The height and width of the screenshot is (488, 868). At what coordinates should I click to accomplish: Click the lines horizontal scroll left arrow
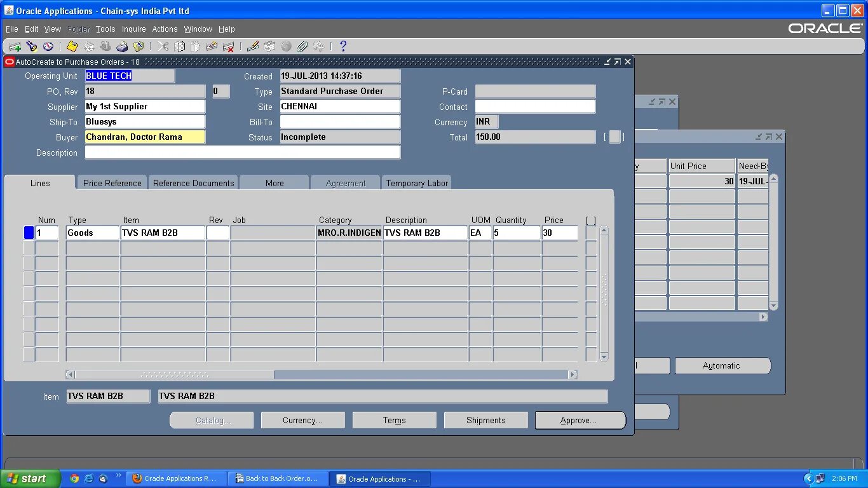click(x=70, y=375)
